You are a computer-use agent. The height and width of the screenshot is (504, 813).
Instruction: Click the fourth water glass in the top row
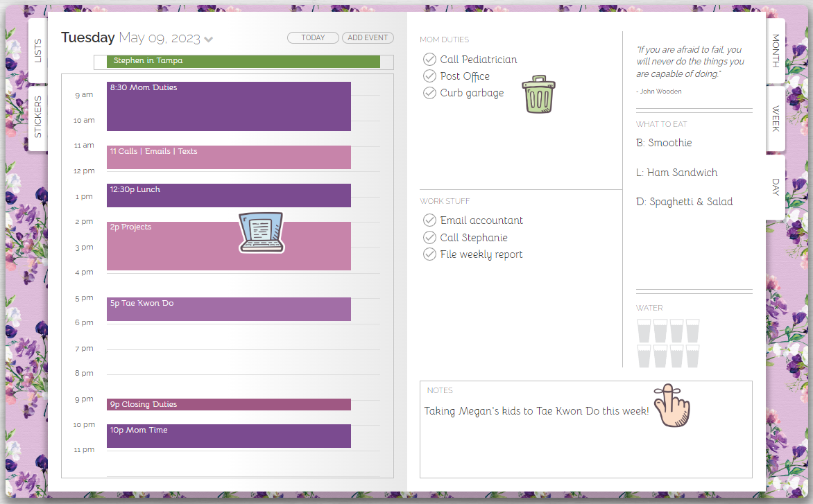(x=692, y=331)
